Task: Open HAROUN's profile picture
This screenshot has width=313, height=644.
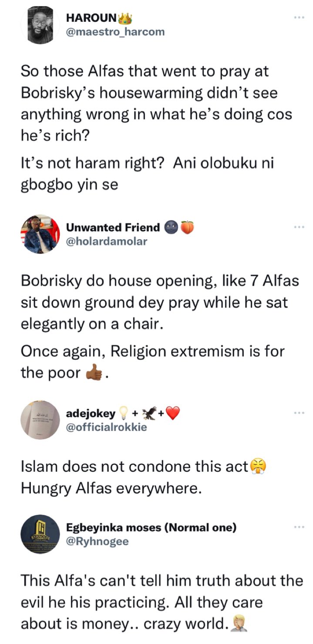Action: pos(40,25)
